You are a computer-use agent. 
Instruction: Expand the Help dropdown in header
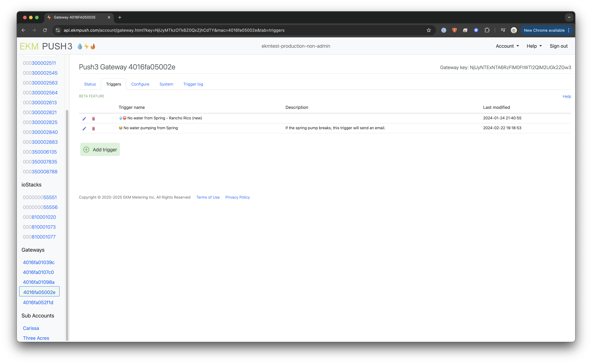(x=534, y=46)
